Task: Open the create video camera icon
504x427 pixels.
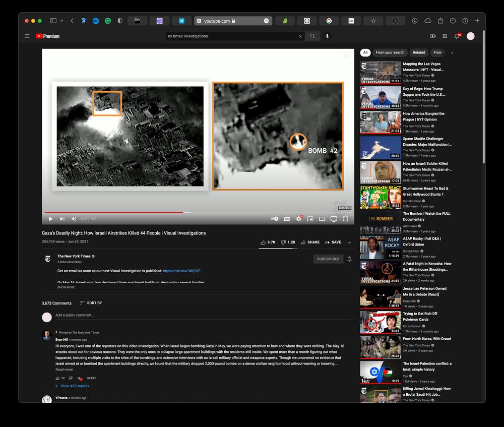Action: (x=433, y=36)
